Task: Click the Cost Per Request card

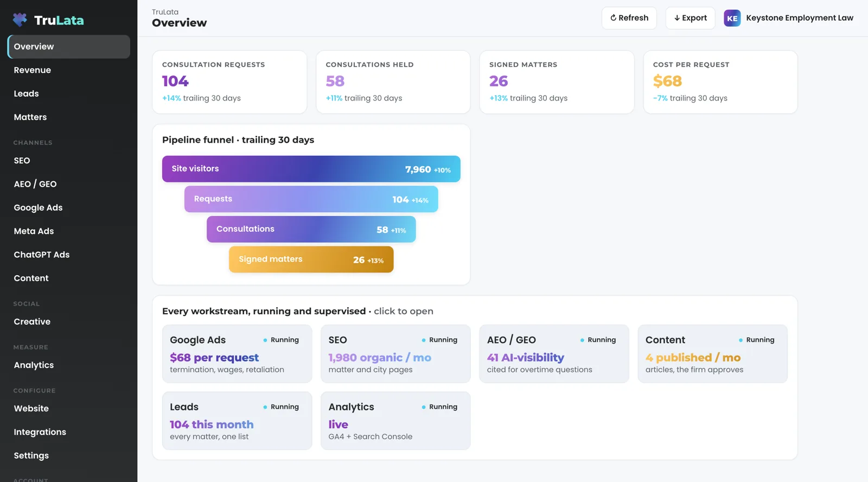Action: [x=720, y=82]
